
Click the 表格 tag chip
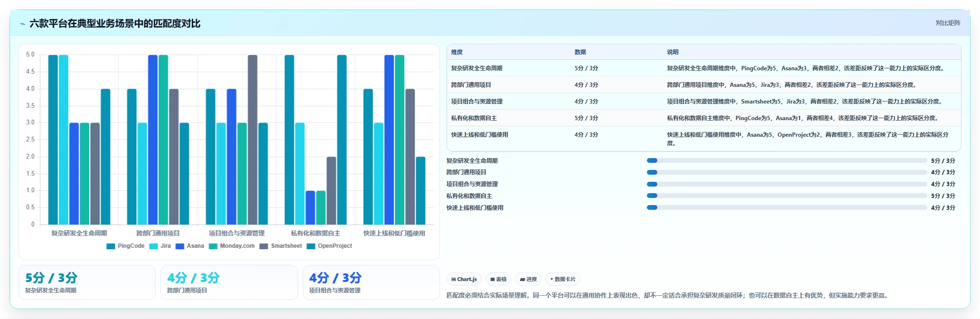tap(498, 279)
